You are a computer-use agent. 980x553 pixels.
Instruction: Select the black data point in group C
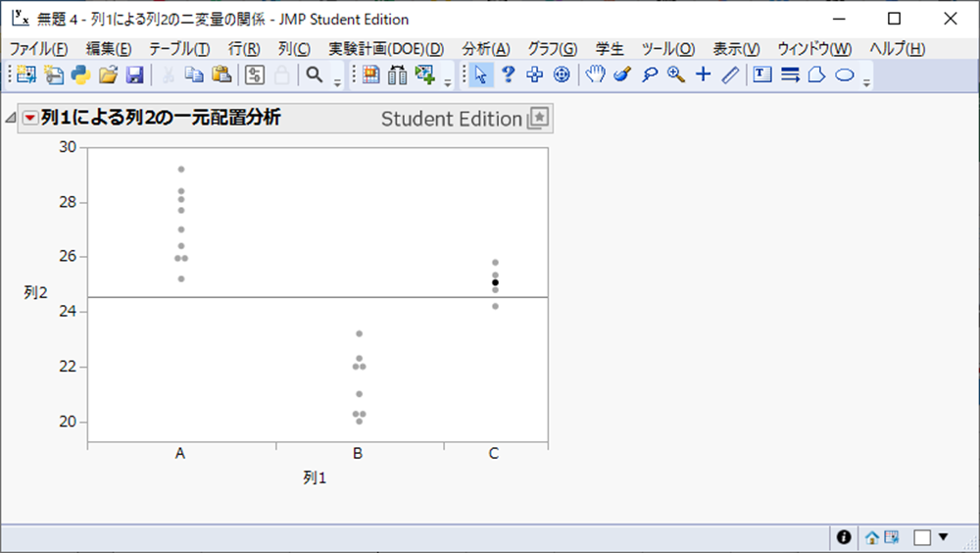[x=495, y=282]
